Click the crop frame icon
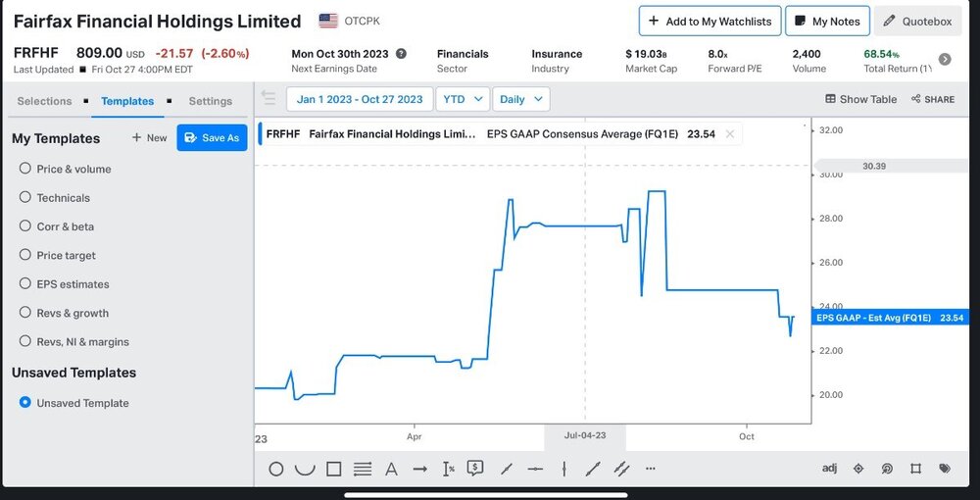980x500 pixels. click(915, 468)
